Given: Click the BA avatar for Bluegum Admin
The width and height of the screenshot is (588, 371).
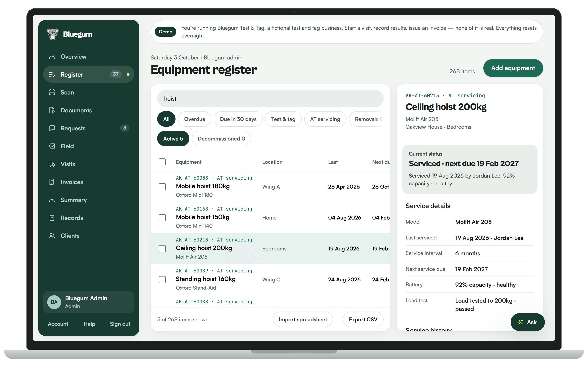Looking at the screenshot, I should tap(54, 302).
